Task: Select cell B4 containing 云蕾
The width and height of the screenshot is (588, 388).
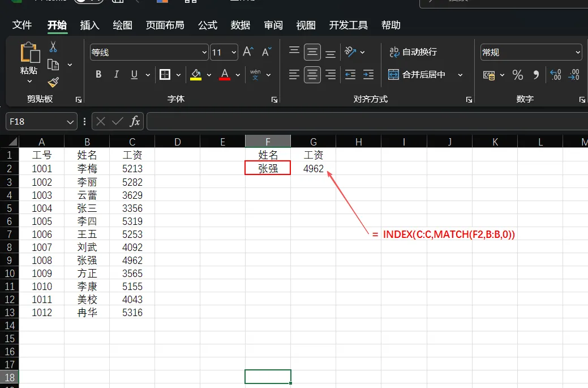Action: (x=87, y=195)
